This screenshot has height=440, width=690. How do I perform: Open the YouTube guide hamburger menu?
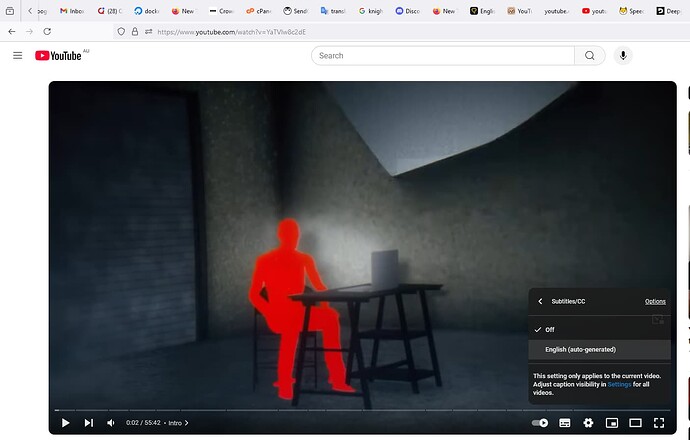pos(18,55)
